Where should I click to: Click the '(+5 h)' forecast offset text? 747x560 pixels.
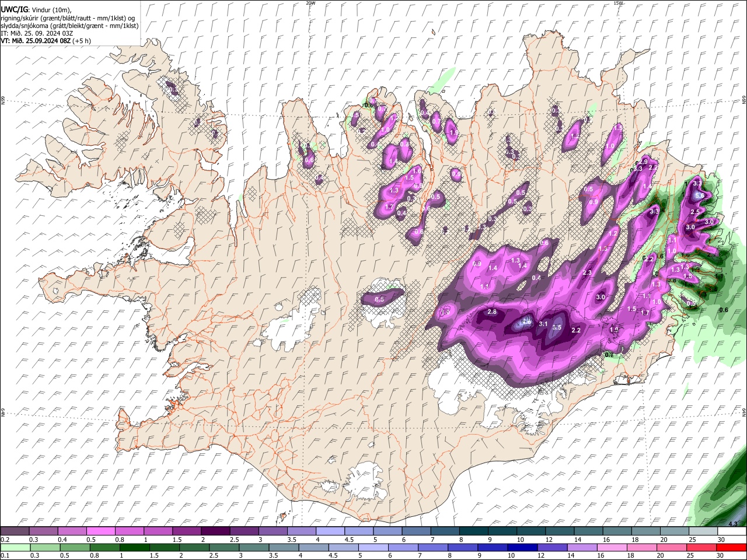pos(82,41)
